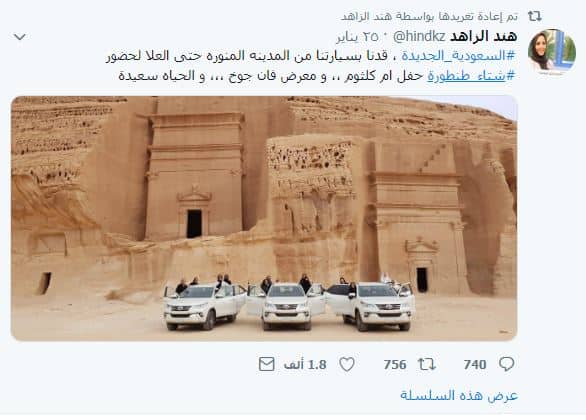Open hashtag #شتاء_طنطورة
Viewport: 586px width, 420px height.
click(471, 76)
